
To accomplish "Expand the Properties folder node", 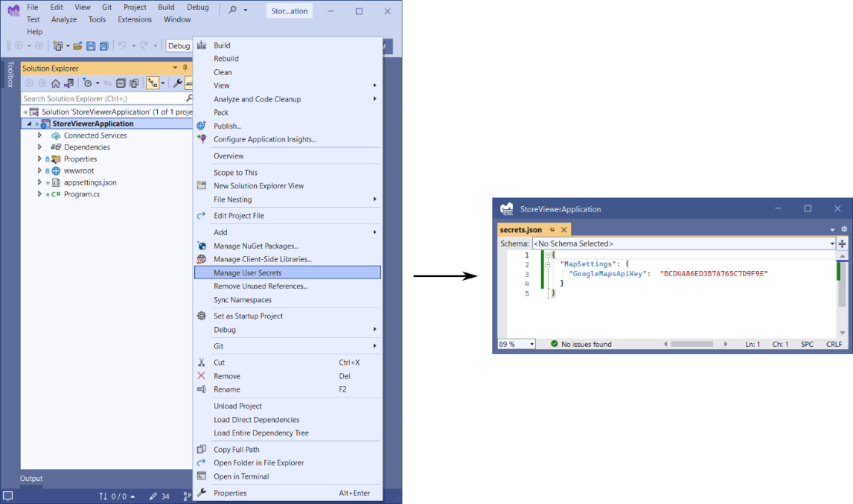I will click(x=39, y=159).
